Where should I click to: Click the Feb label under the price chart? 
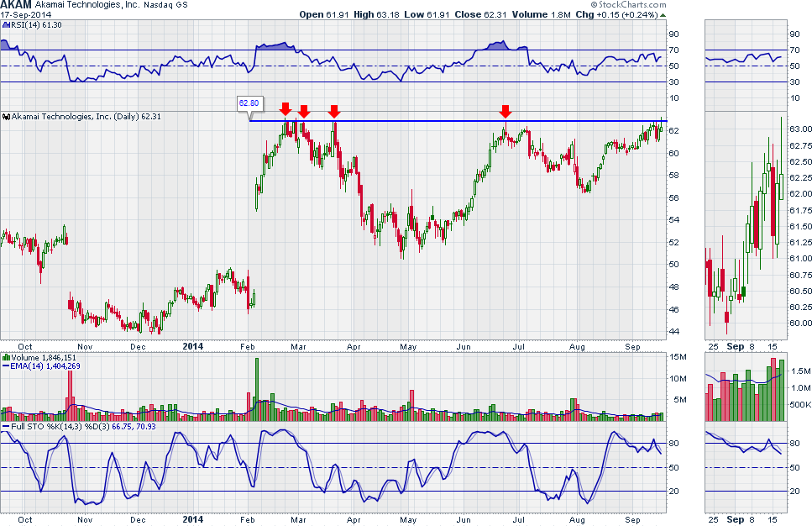click(x=248, y=347)
